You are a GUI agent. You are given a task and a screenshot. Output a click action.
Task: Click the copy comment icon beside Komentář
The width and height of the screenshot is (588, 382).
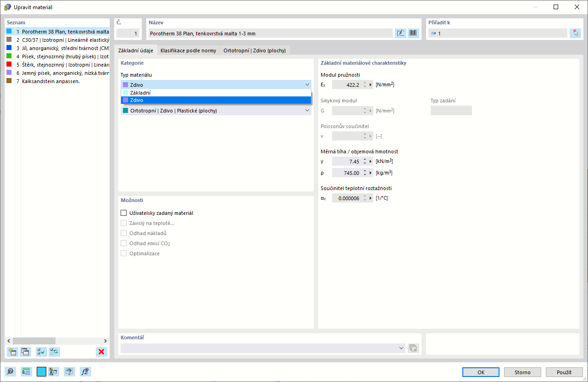click(x=413, y=348)
